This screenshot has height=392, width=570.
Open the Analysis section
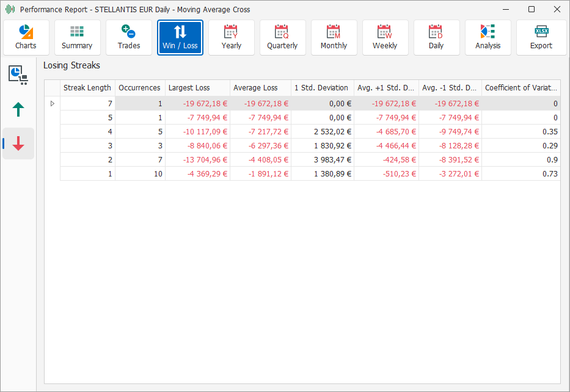click(x=488, y=37)
